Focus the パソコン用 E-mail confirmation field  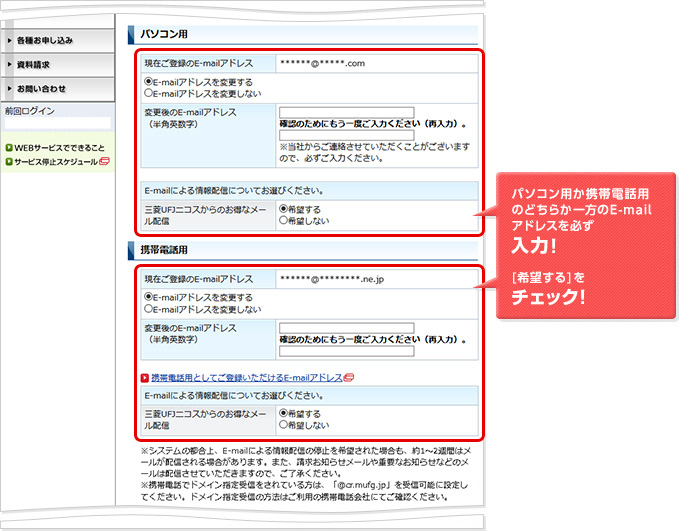pyautogui.click(x=346, y=135)
